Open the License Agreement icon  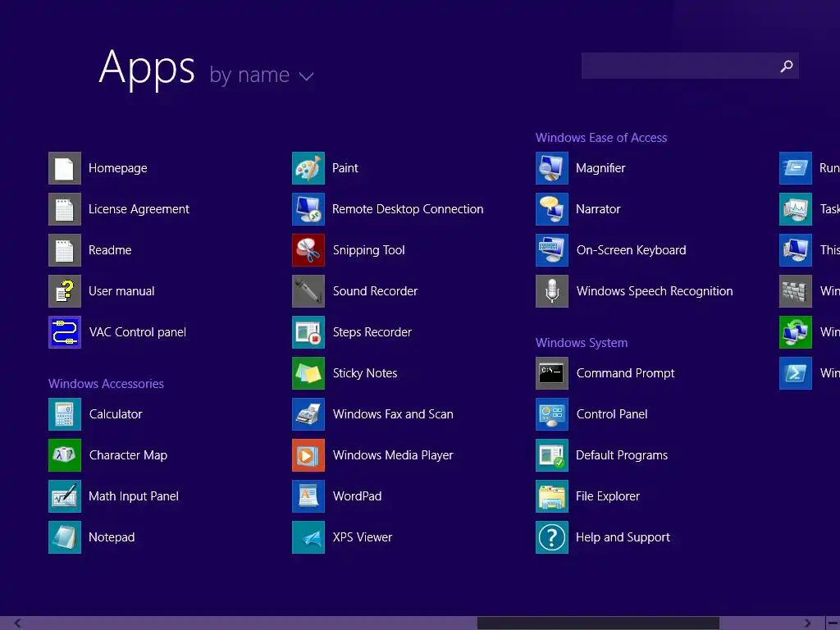point(65,209)
